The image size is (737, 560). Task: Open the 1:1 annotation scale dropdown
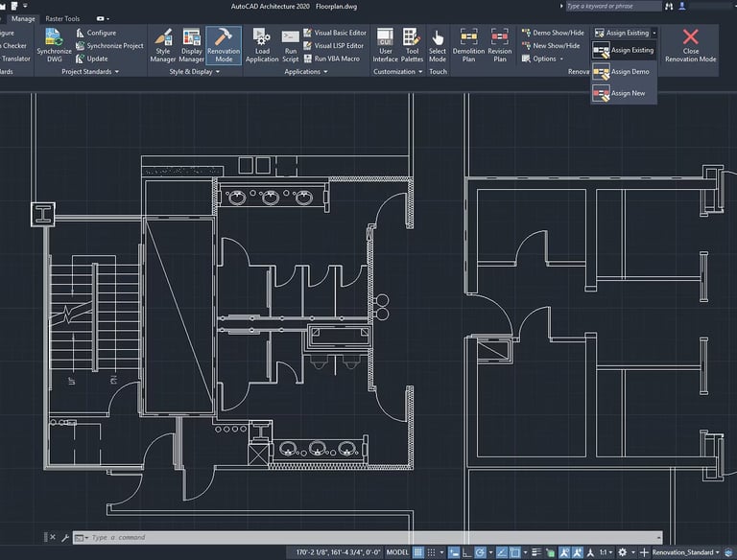[x=606, y=552]
